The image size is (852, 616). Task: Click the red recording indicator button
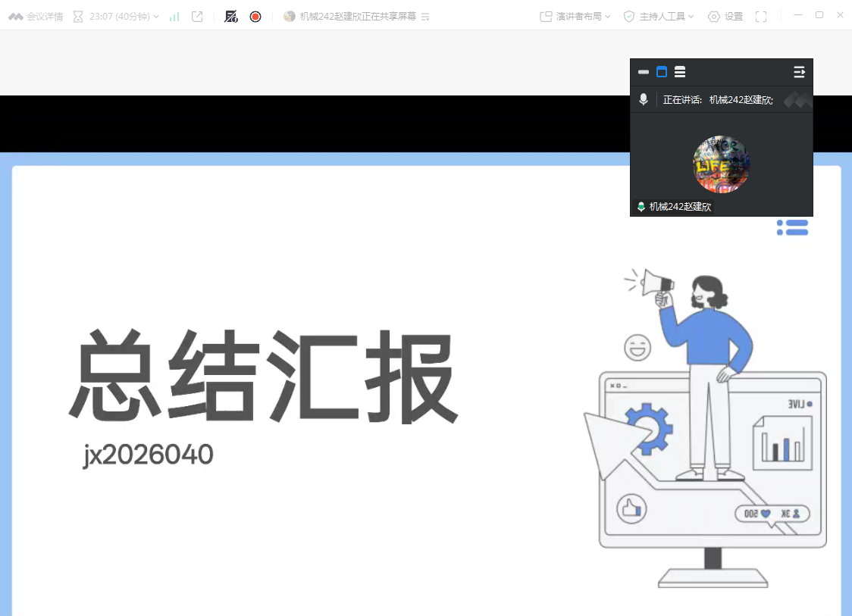click(x=255, y=16)
